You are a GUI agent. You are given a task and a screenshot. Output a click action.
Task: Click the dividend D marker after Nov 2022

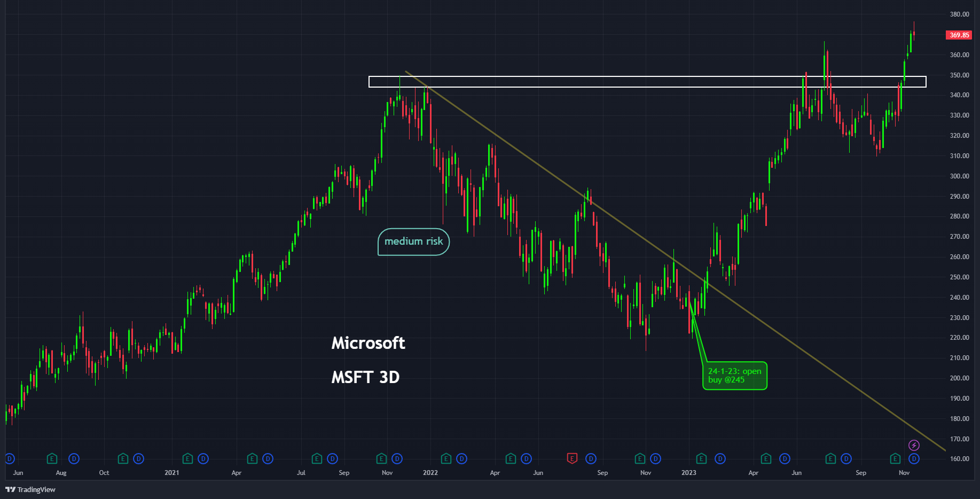[x=656, y=458]
